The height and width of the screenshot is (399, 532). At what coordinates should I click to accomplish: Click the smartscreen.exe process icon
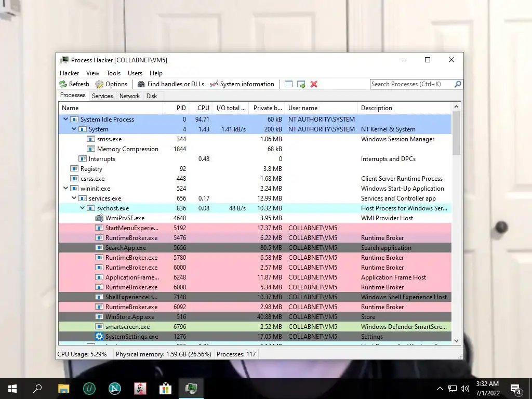[x=99, y=327]
